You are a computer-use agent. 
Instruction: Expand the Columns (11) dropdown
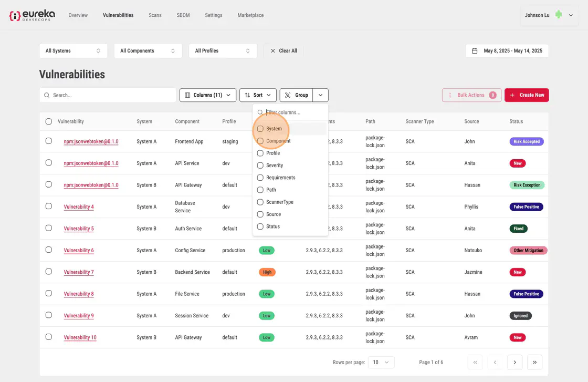[x=207, y=95]
